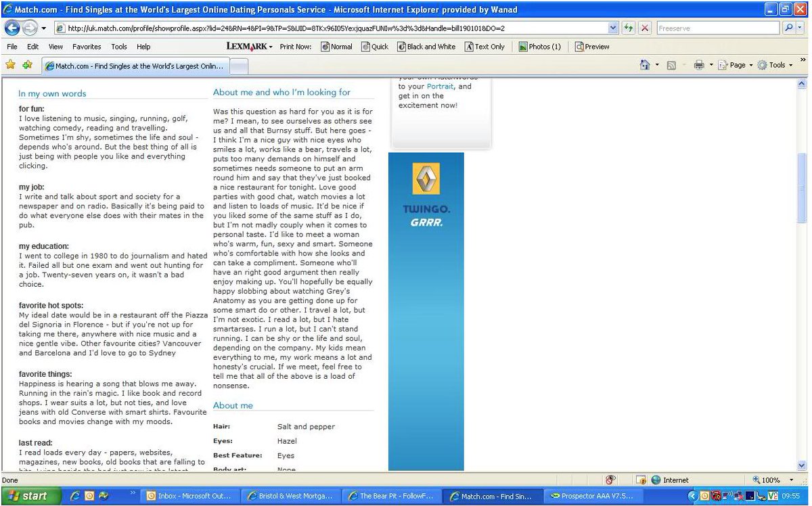812x506 pixels.
Task: Click the browser Forward button
Action: click(29, 28)
